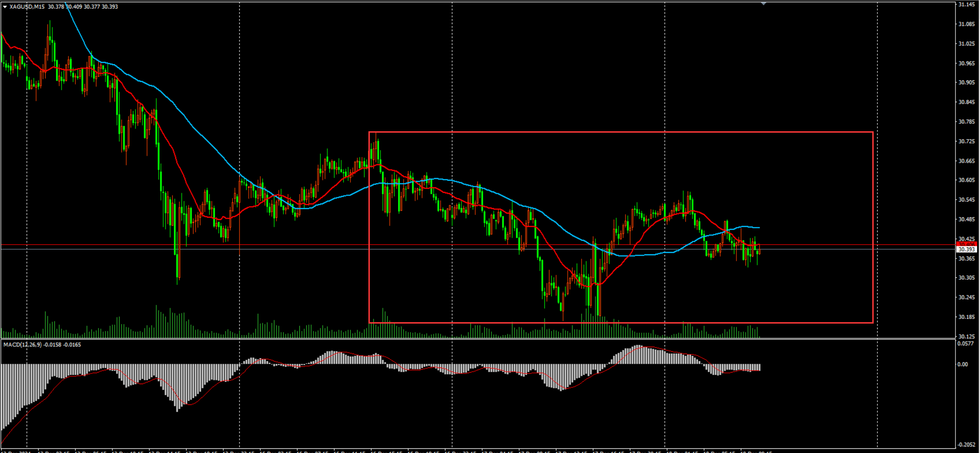Click the MACD scale value 0.0577
Image resolution: width=980 pixels, height=453 pixels.
966,344
